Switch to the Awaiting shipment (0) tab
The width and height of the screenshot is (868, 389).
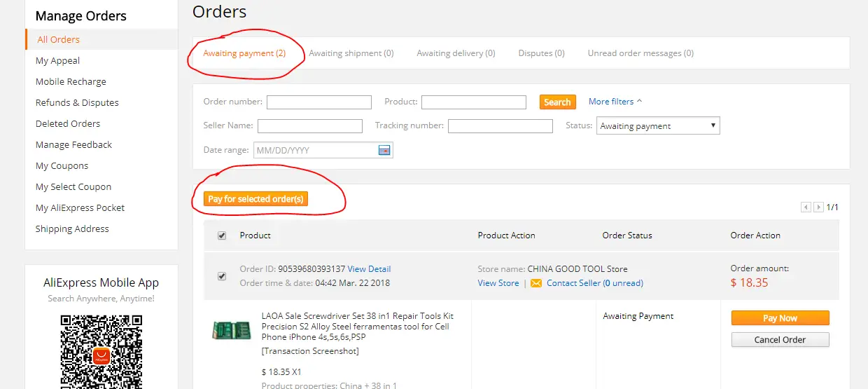[351, 53]
